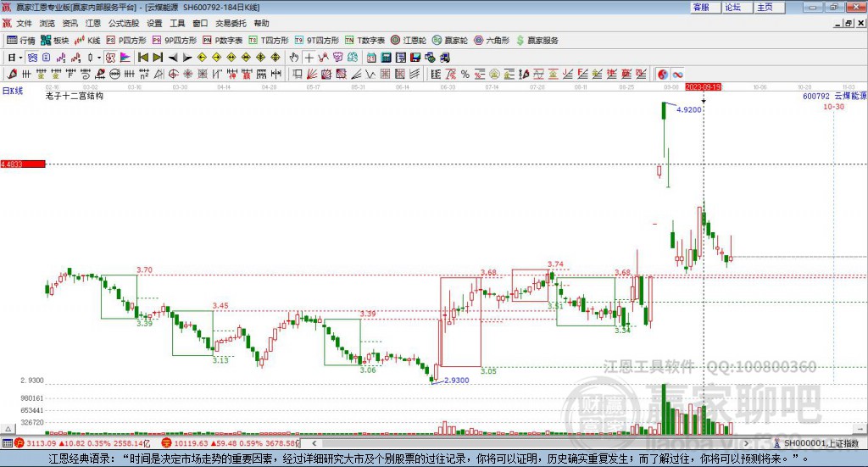Jump to first bar icon
Image resolution: width=868 pixels, height=467 pixels.
tap(143, 58)
